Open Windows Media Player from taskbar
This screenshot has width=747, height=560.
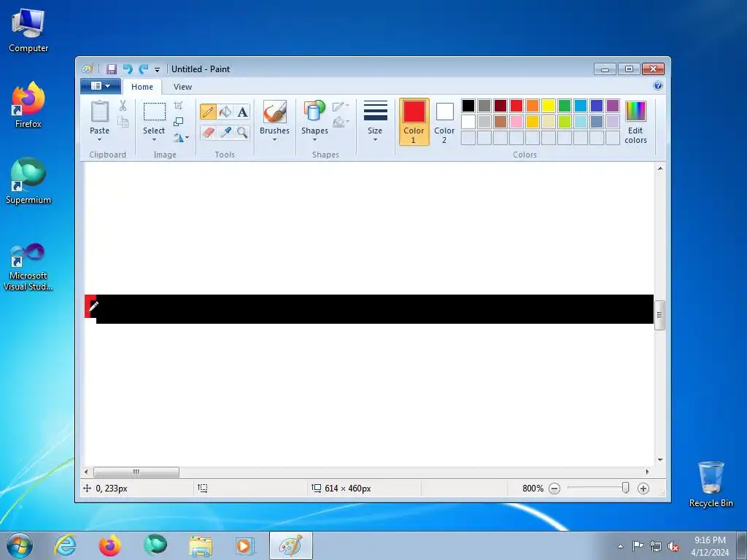pyautogui.click(x=245, y=545)
